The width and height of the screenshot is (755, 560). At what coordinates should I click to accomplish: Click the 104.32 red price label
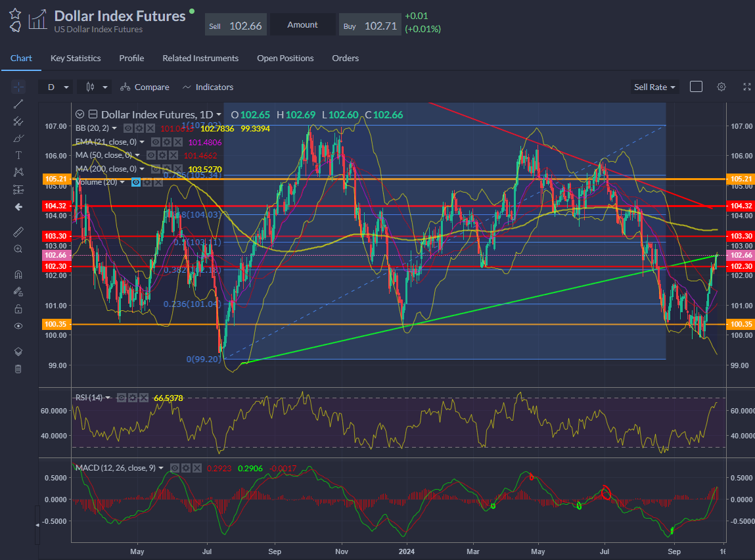pos(741,206)
